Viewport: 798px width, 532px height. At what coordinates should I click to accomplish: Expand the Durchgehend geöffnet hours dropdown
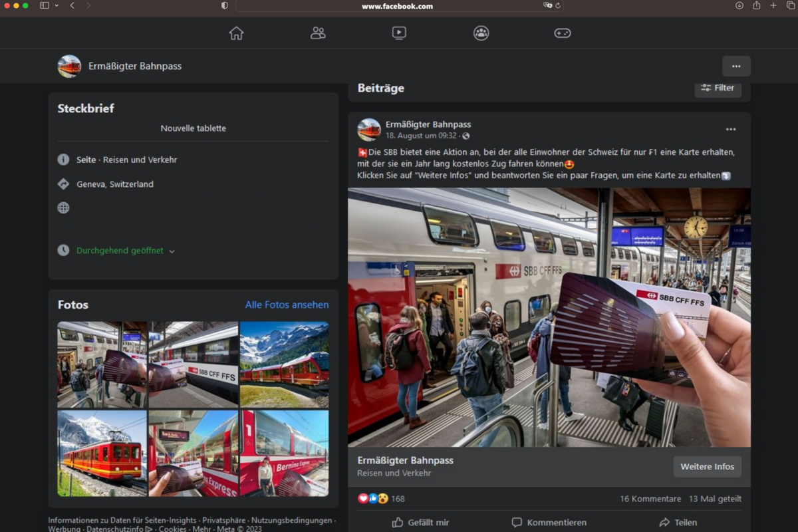coord(172,251)
